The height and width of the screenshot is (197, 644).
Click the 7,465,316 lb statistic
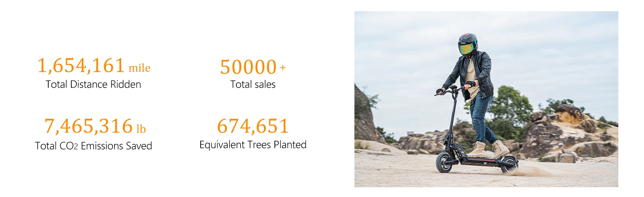95,126
